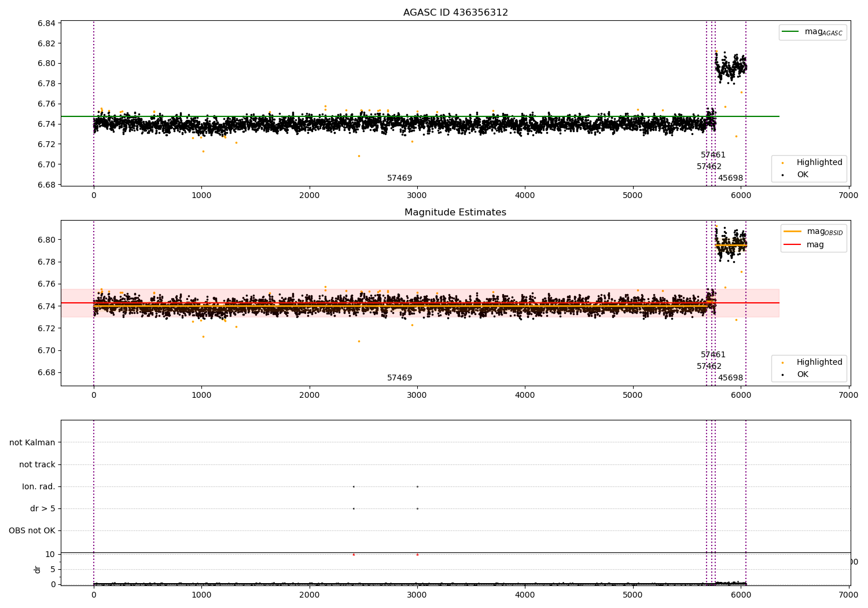
Task: Click the 57469 label in Magnitude Estimates plot
Action: (x=399, y=378)
